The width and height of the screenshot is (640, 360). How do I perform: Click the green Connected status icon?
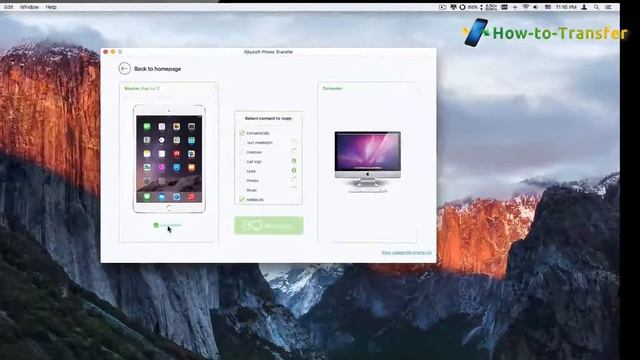(x=156, y=225)
